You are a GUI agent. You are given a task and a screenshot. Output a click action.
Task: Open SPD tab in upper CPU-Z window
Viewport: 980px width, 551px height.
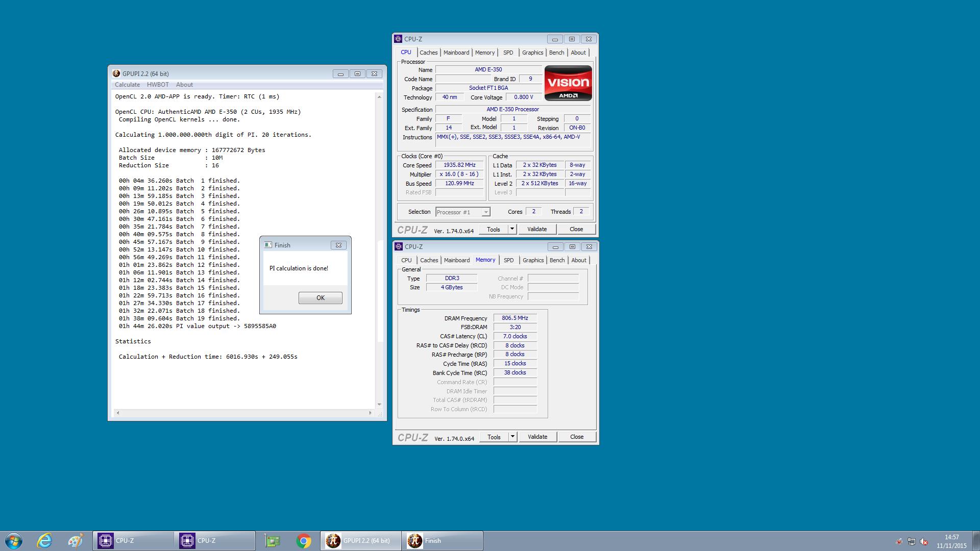pyautogui.click(x=508, y=53)
